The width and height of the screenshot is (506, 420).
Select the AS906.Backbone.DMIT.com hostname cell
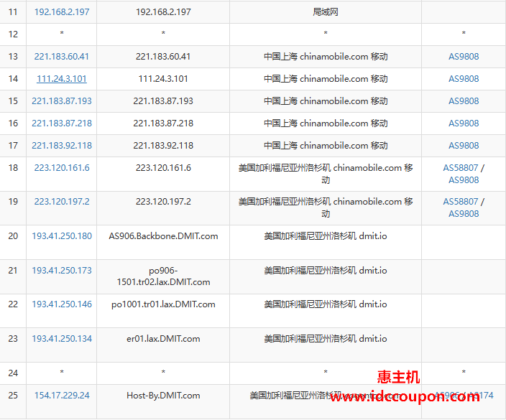pyautogui.click(x=163, y=236)
